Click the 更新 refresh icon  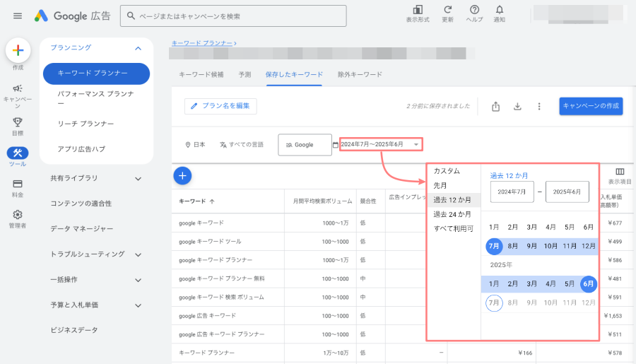(447, 10)
